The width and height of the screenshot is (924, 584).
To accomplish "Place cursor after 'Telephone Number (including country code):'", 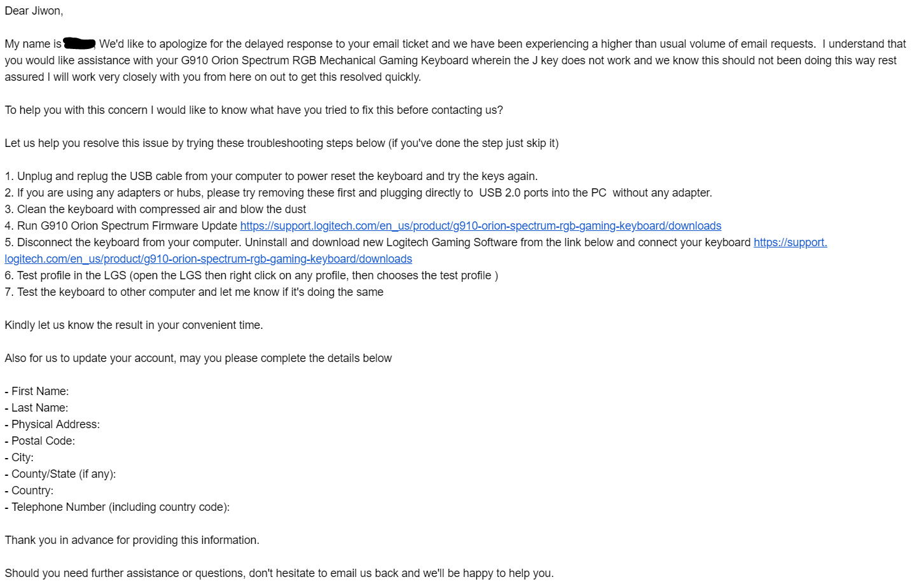I will [232, 507].
